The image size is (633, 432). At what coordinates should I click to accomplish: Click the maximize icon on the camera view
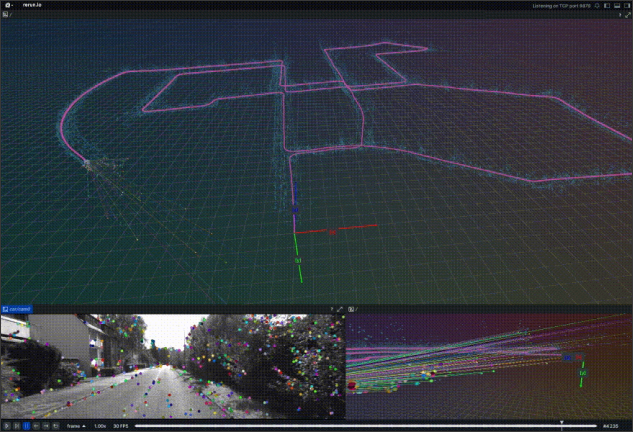[340, 310]
